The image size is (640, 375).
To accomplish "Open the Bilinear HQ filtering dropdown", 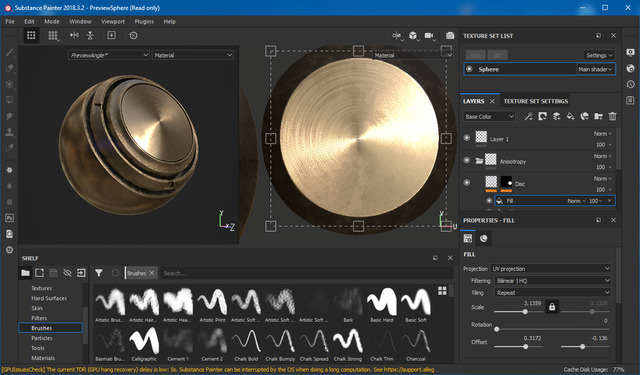I will coord(553,280).
